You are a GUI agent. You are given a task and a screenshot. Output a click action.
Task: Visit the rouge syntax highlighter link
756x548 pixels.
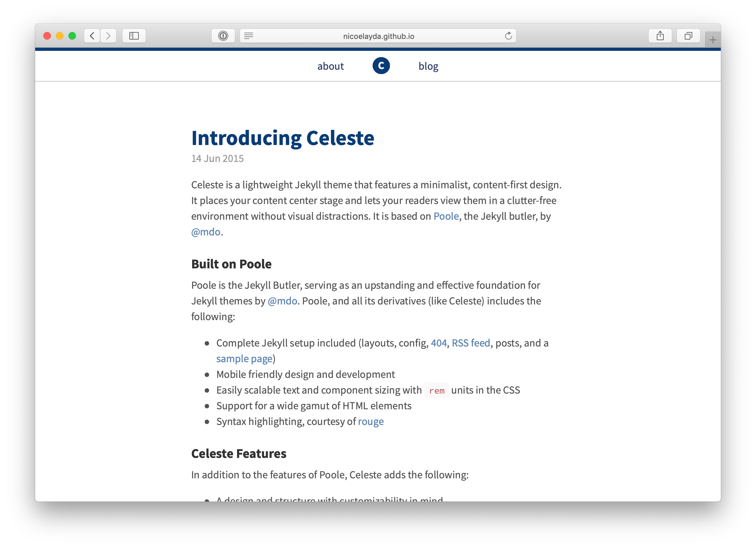click(371, 422)
